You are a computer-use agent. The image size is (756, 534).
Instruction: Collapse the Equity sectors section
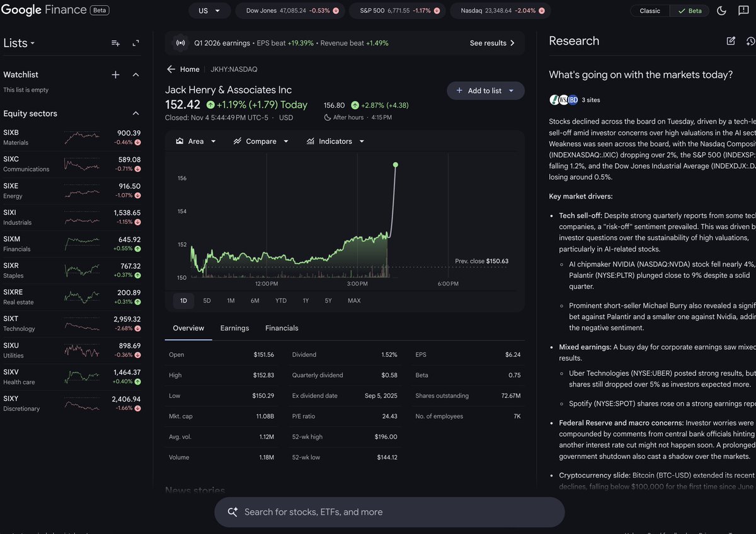[x=135, y=113]
